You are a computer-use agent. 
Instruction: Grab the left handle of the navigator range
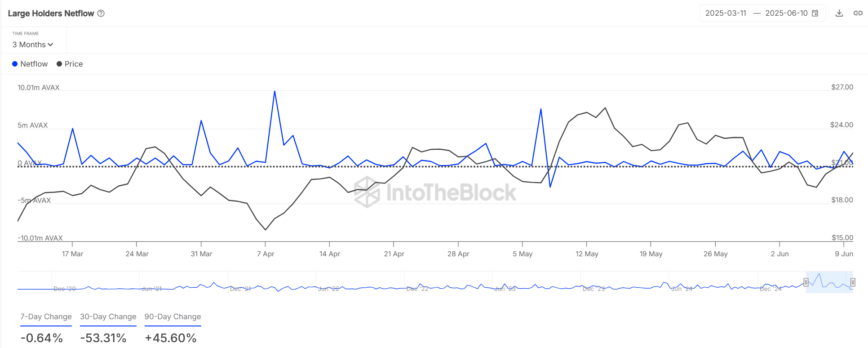(806, 282)
